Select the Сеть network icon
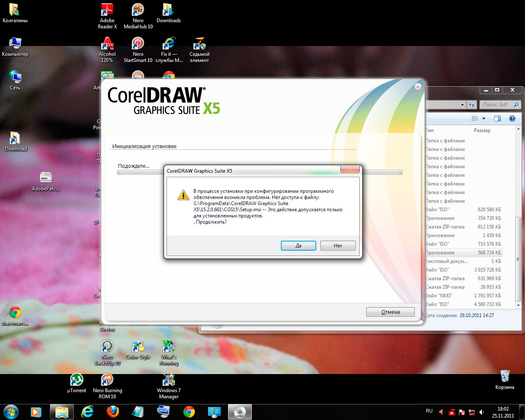This screenshot has height=420, width=525. click(15, 80)
